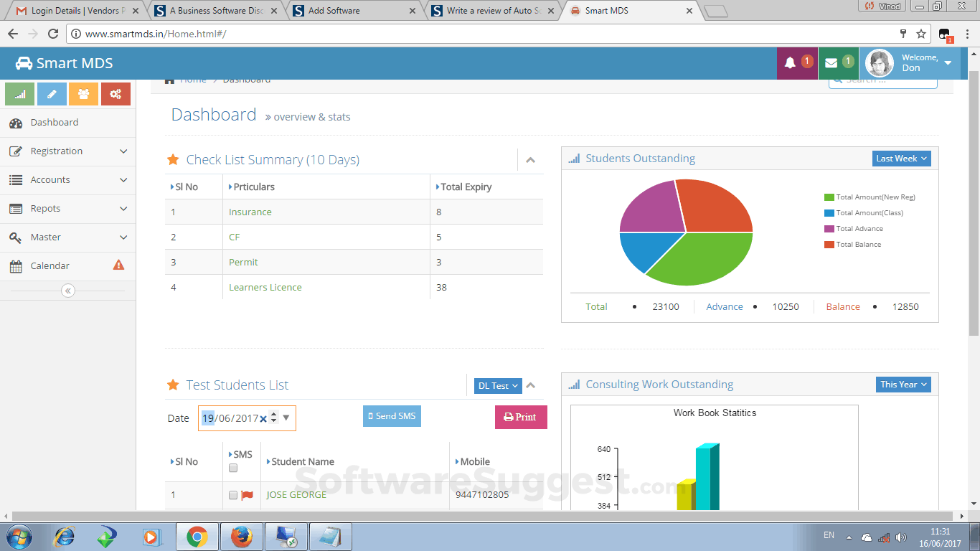Switch to A Business Software Discovery tab
Screen dimensions: 980x551
coord(217,11)
